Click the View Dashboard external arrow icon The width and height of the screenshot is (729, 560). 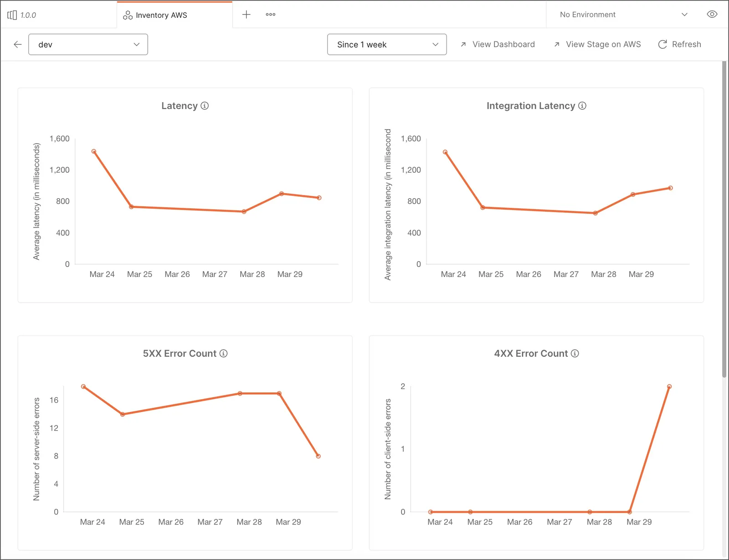coord(463,44)
